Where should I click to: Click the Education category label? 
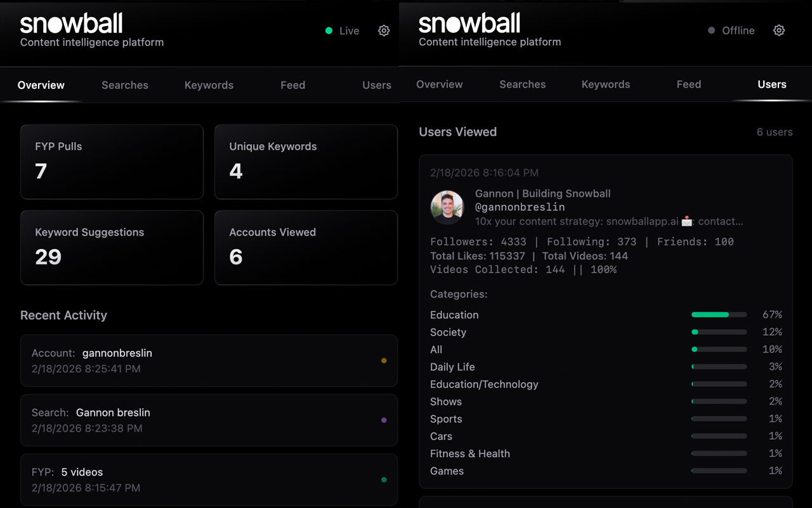click(x=454, y=315)
